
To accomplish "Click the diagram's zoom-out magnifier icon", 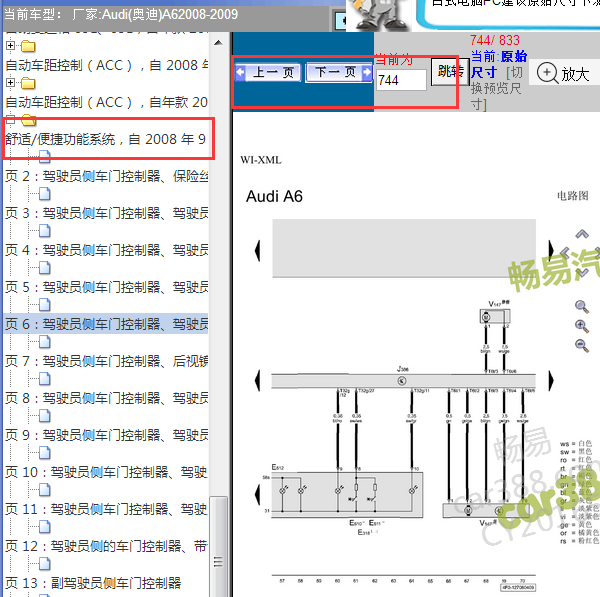I will click(582, 345).
